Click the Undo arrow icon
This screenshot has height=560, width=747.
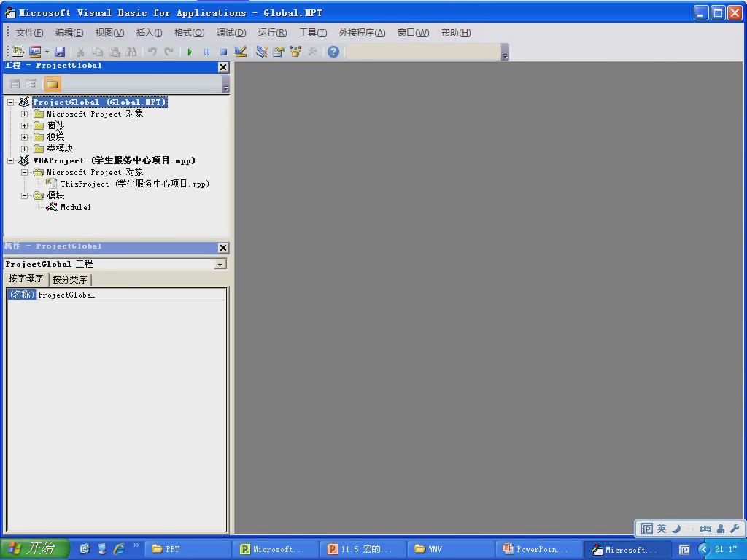[x=152, y=52]
